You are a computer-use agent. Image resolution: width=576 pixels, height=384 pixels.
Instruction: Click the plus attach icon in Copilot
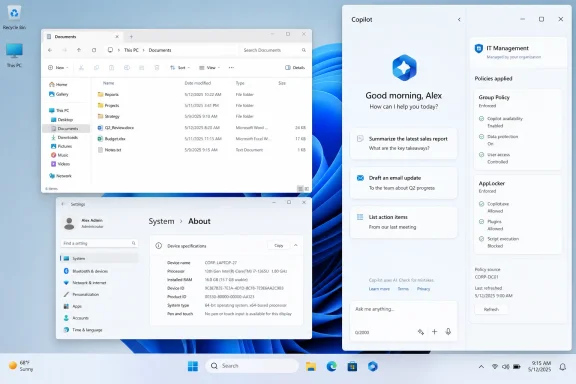pos(434,332)
